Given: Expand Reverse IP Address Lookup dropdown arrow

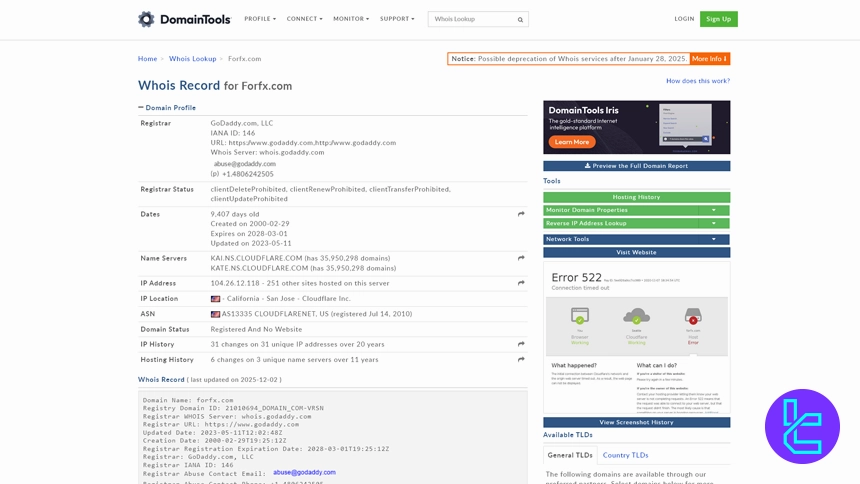Looking at the screenshot, I should (x=713, y=223).
